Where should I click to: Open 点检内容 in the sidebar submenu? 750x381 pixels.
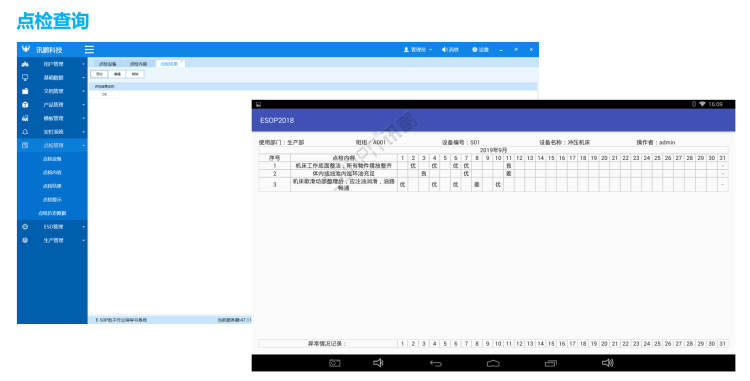(52, 173)
